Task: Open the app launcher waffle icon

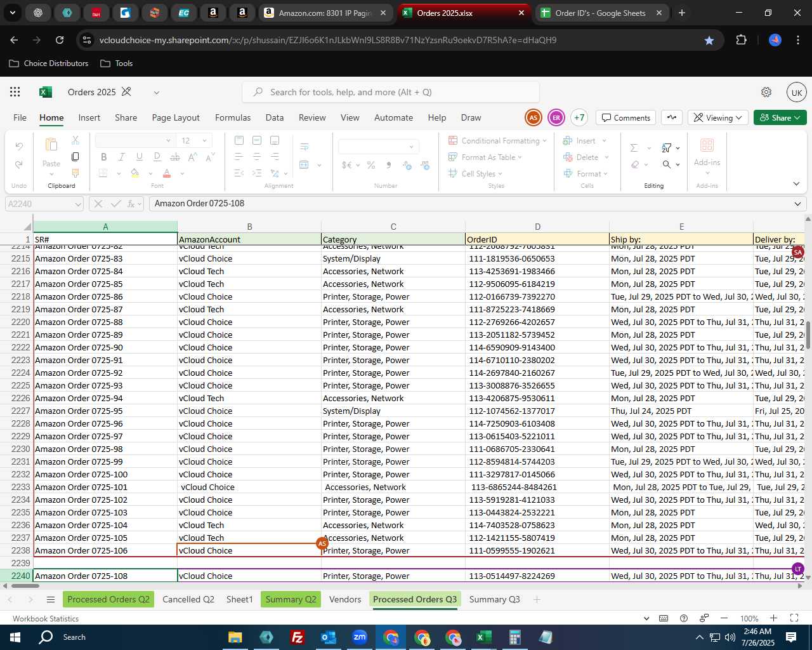Action: (x=15, y=92)
